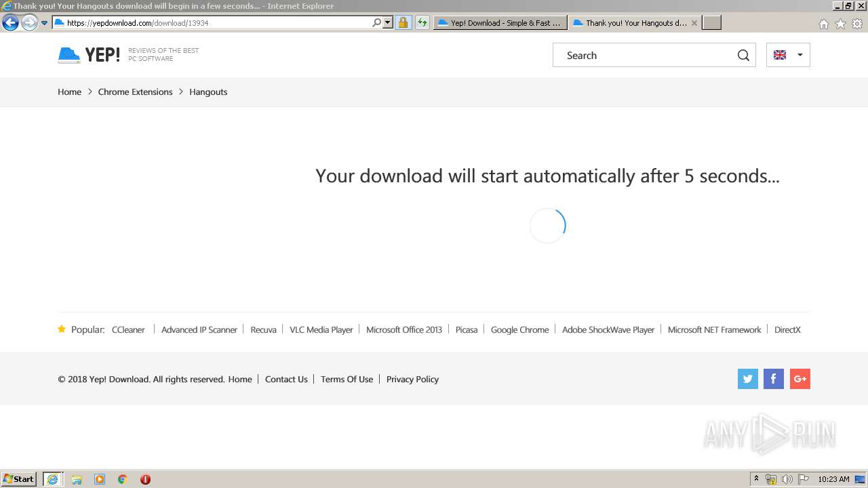View the security lock report icon

tap(403, 22)
